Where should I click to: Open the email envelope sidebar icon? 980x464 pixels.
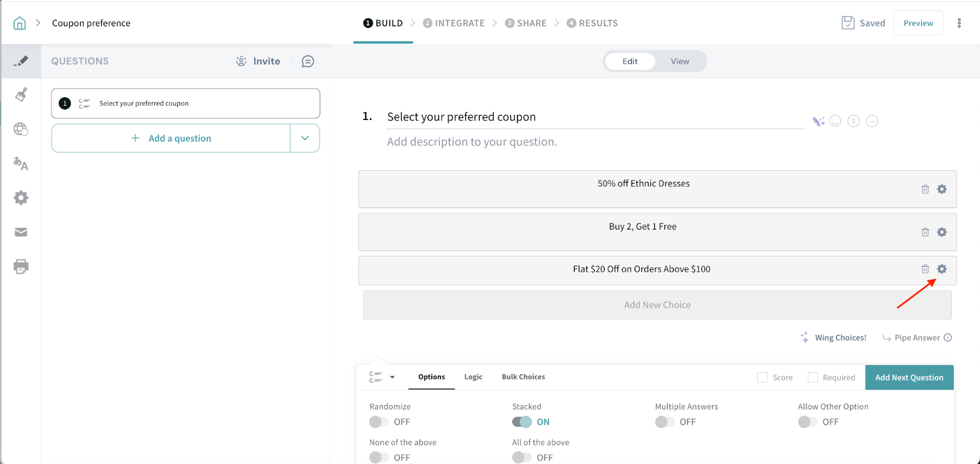pos(21,232)
